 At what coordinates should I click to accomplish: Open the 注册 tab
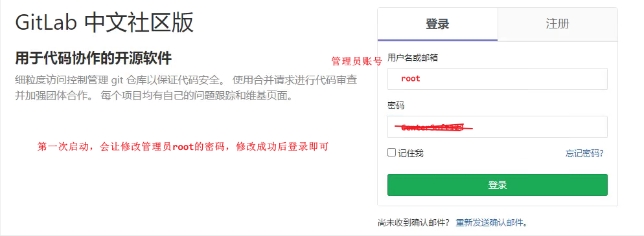[557, 24]
